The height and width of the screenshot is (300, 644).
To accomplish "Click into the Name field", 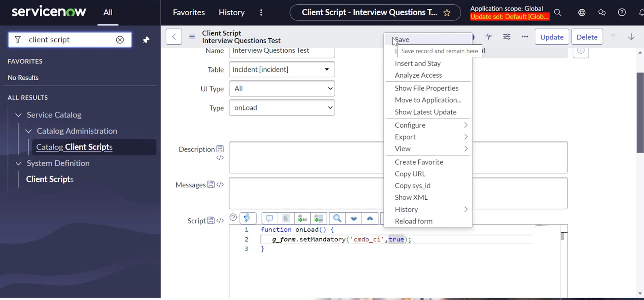I will 282,52.
